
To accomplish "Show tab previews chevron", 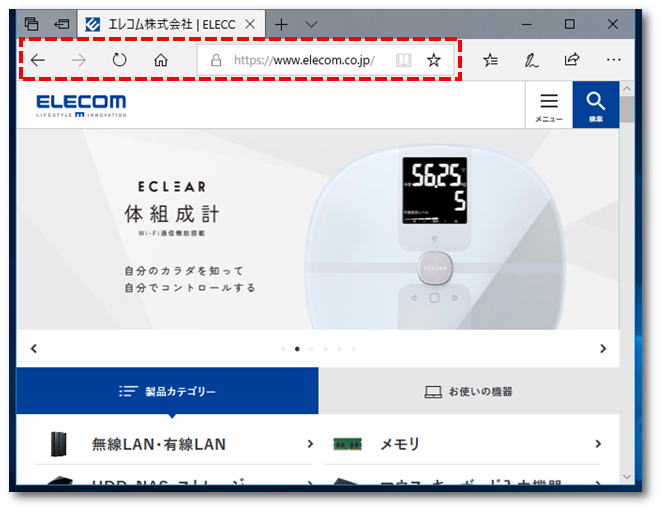I will click(x=311, y=24).
